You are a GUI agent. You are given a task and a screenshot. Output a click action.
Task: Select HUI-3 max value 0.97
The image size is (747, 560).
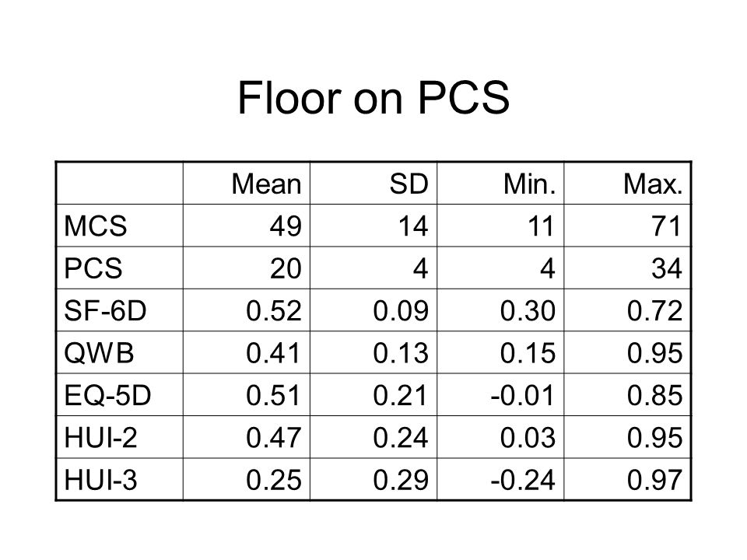(654, 480)
